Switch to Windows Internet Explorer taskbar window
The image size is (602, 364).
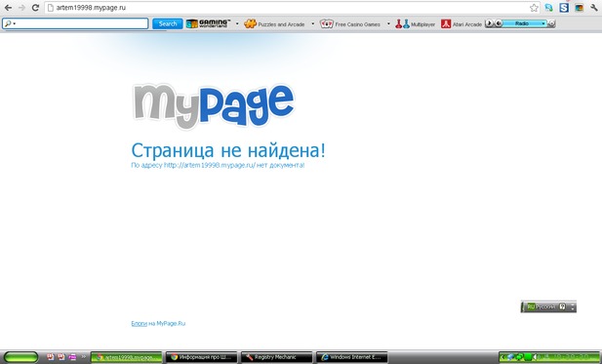351,357
